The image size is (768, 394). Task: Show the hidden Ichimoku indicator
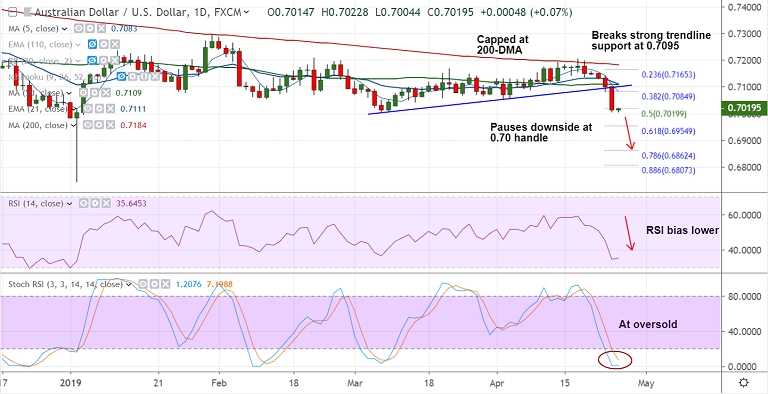[120, 76]
